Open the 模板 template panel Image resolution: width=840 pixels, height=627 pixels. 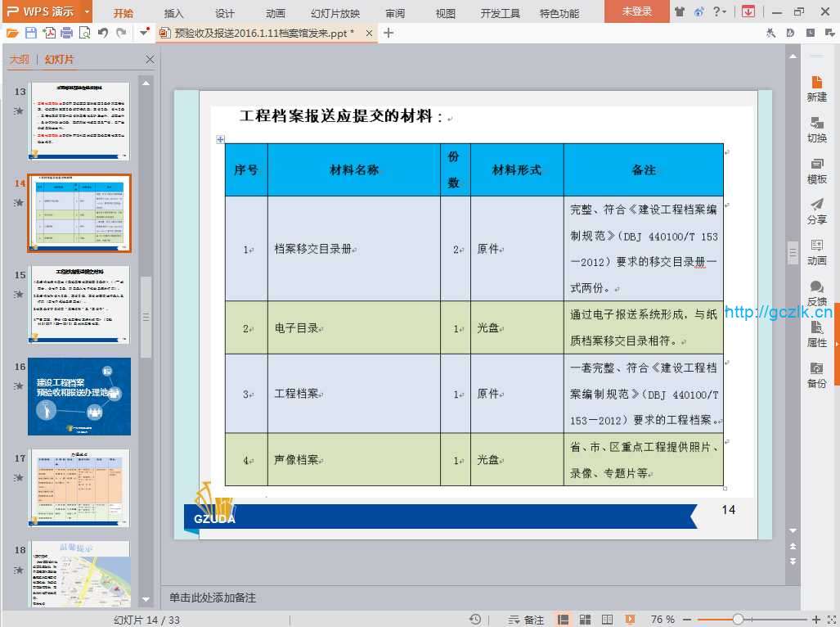(816, 169)
